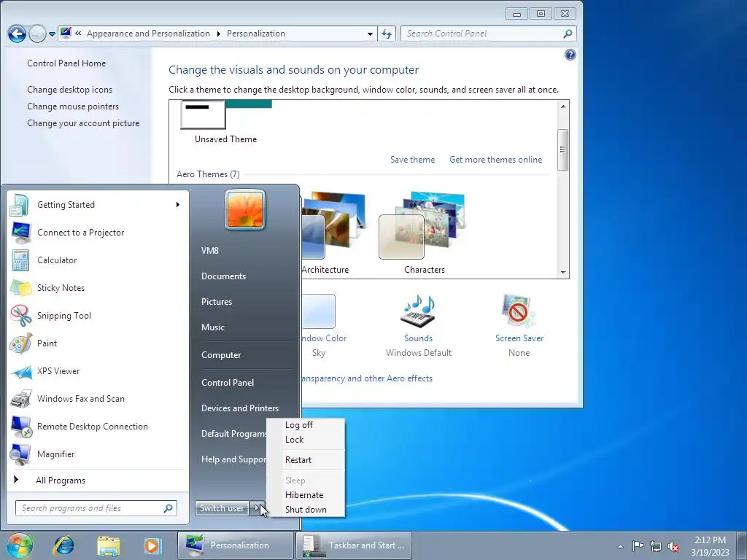Click the Switch user button
Screen dimensions: 747x560
[x=222, y=508]
